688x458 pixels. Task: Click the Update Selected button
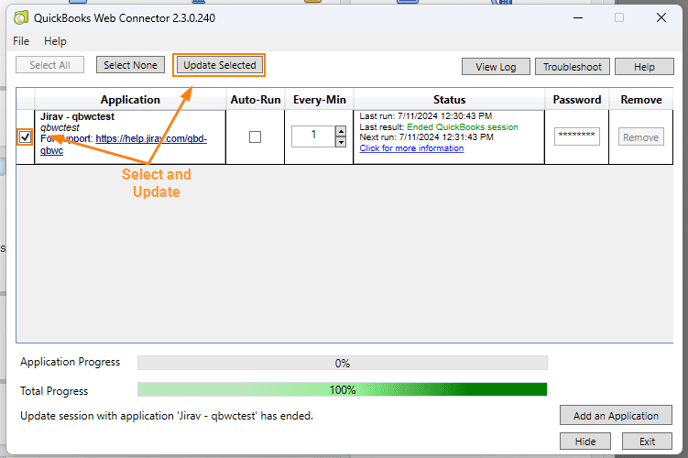pyautogui.click(x=219, y=65)
